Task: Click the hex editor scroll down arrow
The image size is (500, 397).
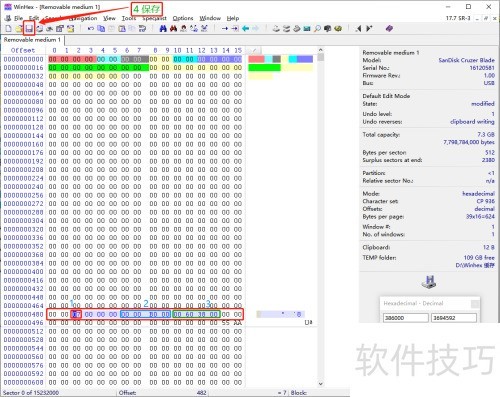Action: tap(321, 384)
